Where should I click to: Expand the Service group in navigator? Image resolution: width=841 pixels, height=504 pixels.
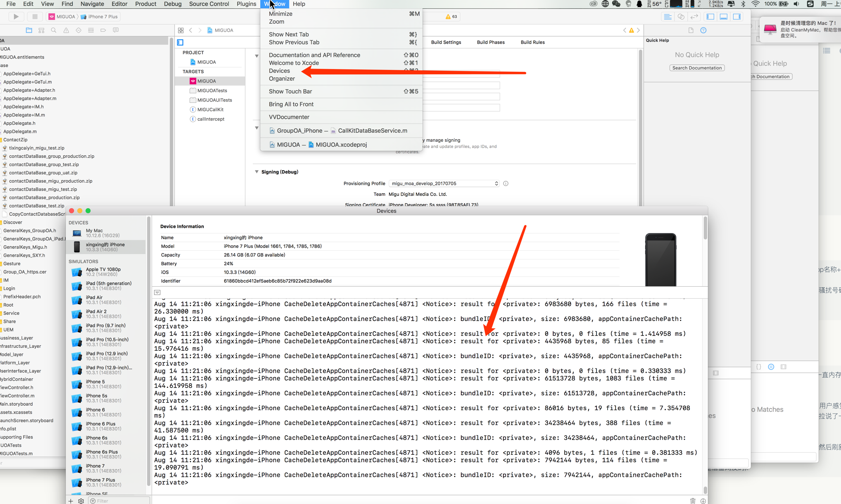tap(11, 313)
